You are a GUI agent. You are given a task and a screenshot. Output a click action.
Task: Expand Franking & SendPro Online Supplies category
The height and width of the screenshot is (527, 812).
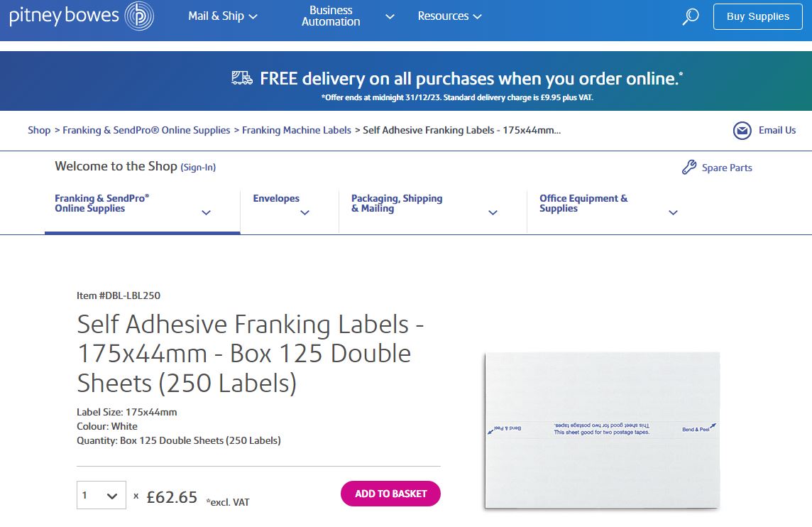coord(206,212)
